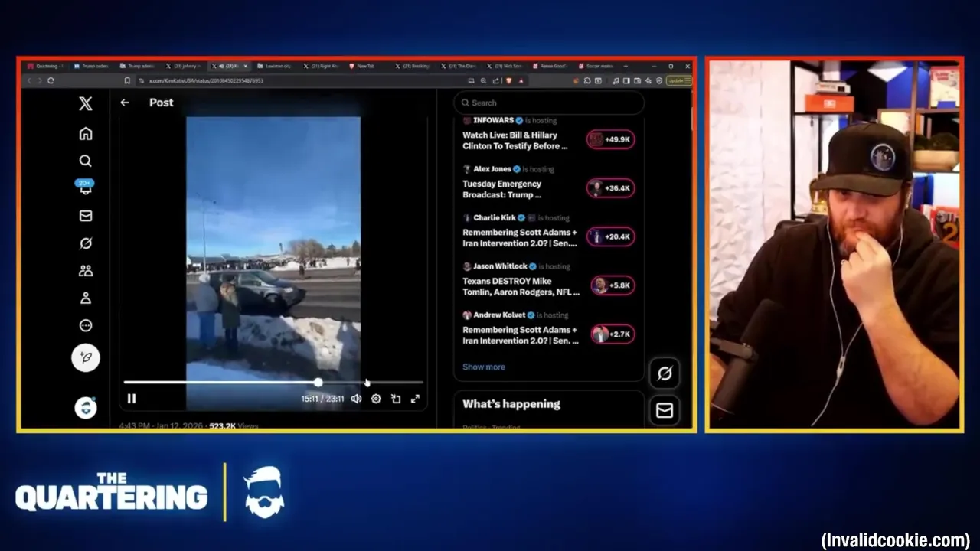Viewport: 980px width, 551px height.
Task: Open the account avatar at sidebar bottom
Action: pos(85,407)
